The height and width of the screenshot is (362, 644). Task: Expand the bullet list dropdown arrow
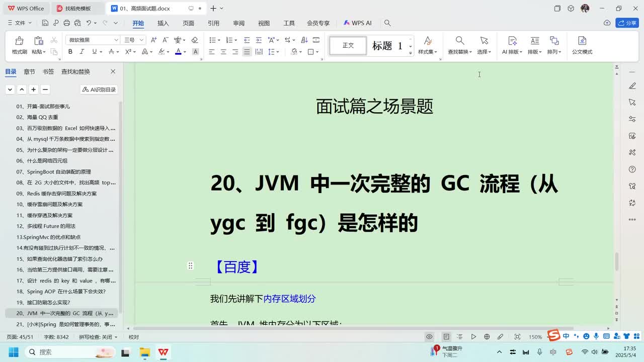pyautogui.click(x=219, y=40)
